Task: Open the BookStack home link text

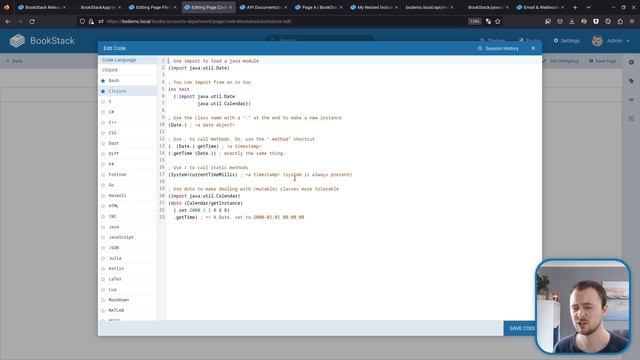Action: pos(52,41)
